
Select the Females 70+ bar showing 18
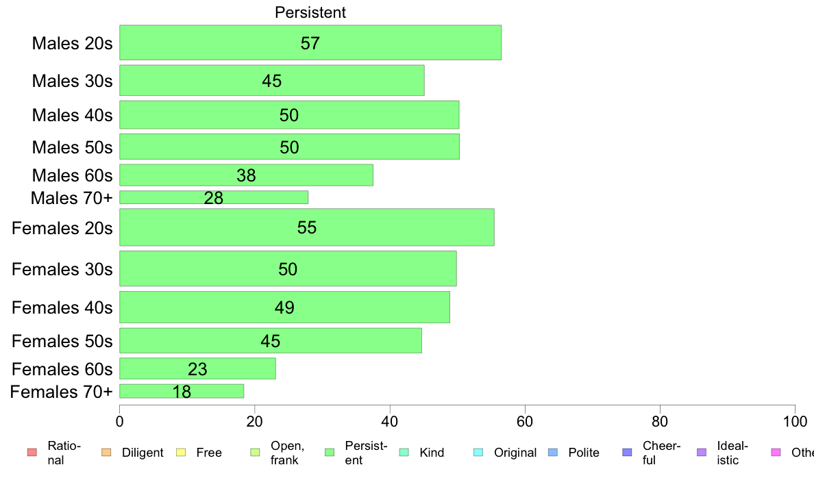pos(182,392)
